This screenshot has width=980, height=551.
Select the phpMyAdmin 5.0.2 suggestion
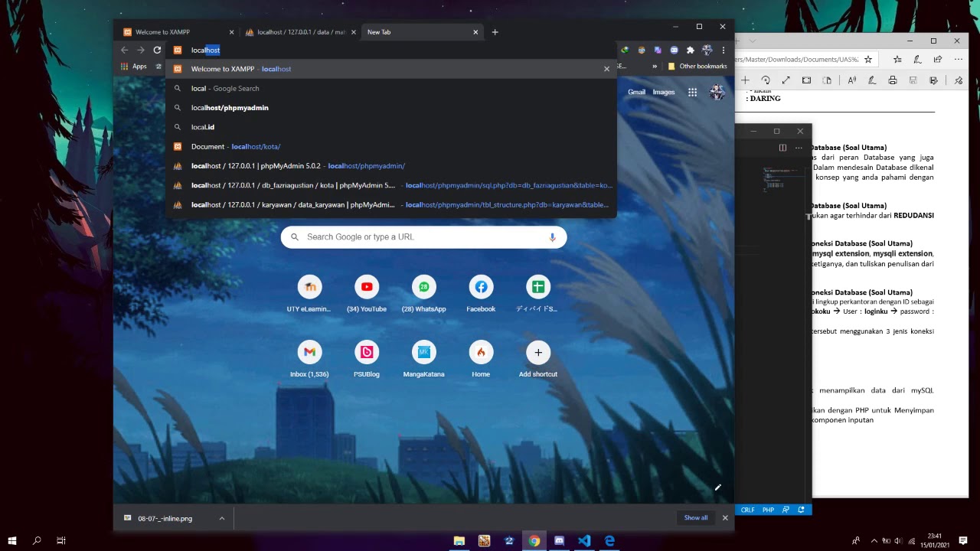click(390, 166)
